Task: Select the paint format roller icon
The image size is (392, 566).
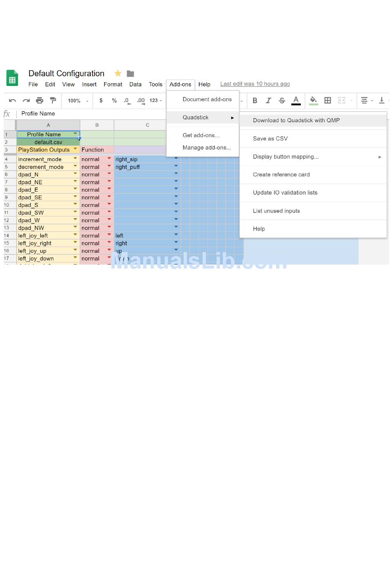Action: 53,100
